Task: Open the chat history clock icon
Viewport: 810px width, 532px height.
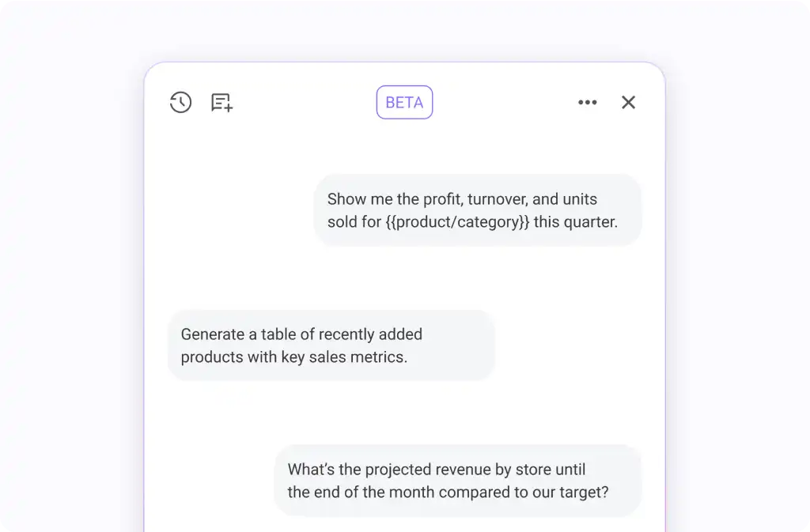Action: (x=181, y=102)
